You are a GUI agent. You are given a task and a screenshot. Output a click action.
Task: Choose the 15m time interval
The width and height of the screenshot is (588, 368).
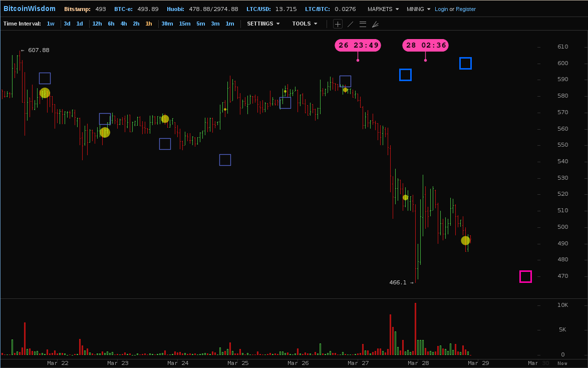pos(184,24)
